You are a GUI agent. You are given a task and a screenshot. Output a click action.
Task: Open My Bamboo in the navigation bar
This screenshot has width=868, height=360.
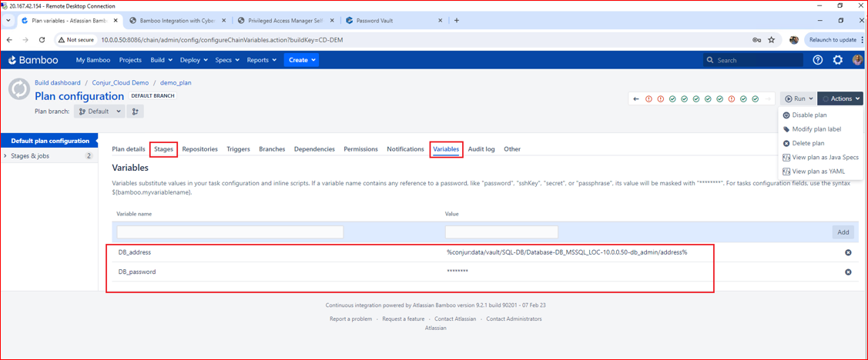click(93, 60)
